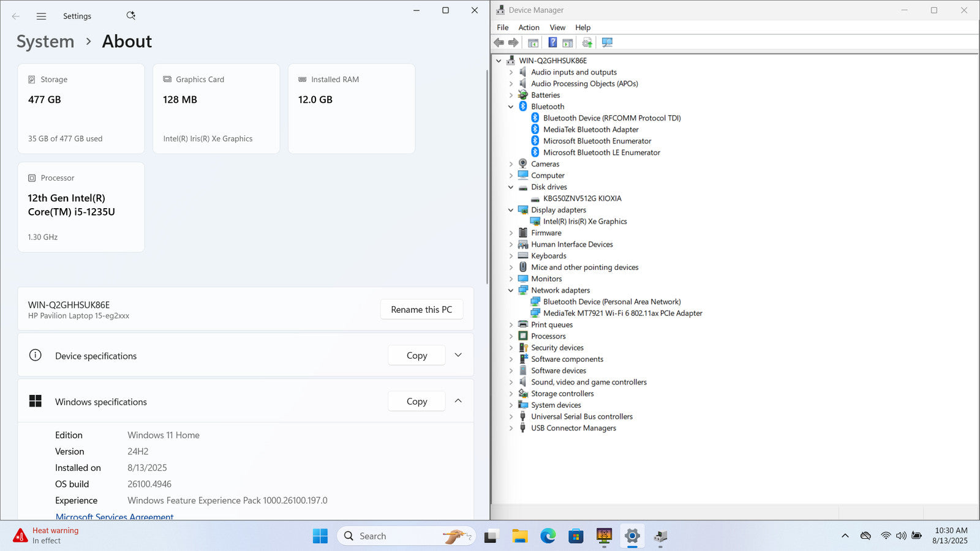The width and height of the screenshot is (980, 551).
Task: Click the Update device driver toolbar icon
Action: [x=587, y=42]
